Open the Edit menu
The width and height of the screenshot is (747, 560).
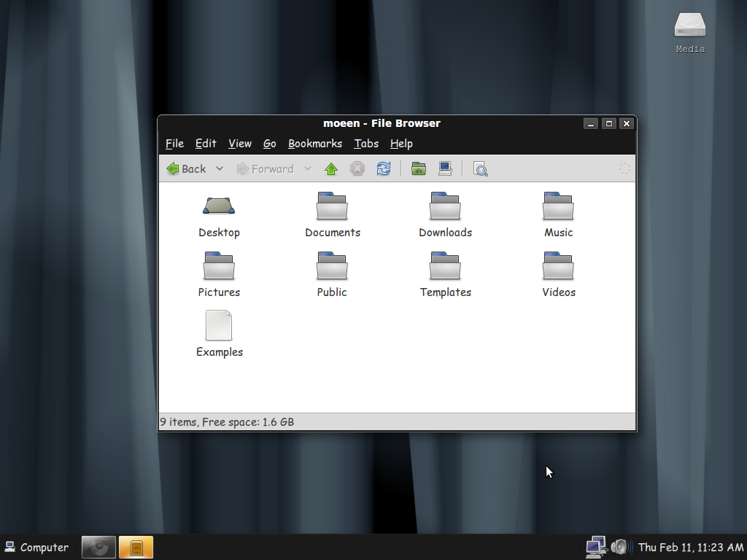click(206, 144)
